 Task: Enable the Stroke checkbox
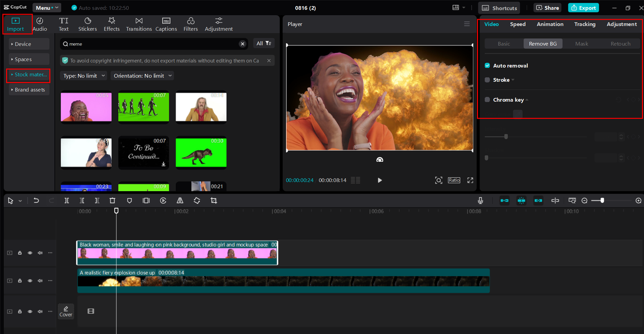tap(487, 79)
